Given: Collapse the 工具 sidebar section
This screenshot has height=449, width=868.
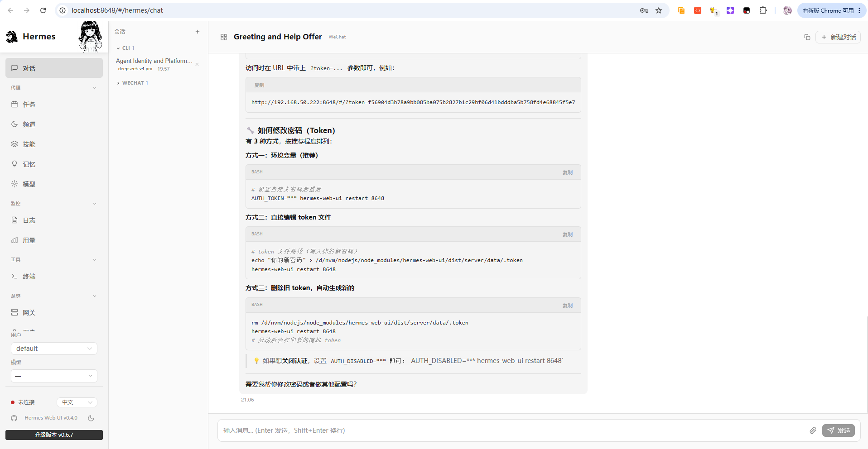Looking at the screenshot, I should [x=54, y=259].
